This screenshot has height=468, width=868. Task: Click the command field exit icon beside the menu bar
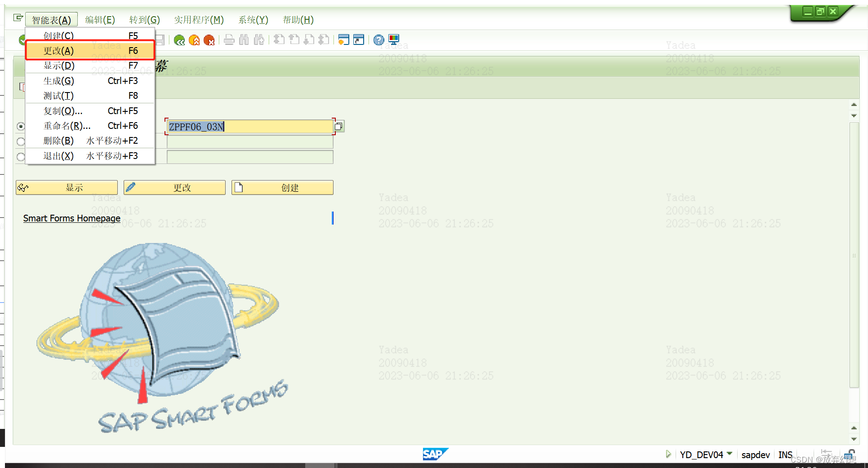[x=18, y=18]
